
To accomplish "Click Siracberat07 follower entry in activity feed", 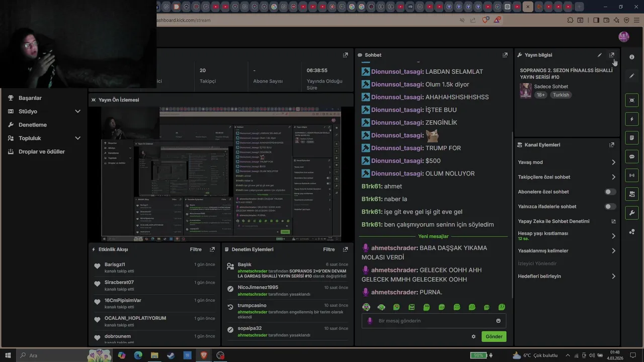I will tap(154, 286).
